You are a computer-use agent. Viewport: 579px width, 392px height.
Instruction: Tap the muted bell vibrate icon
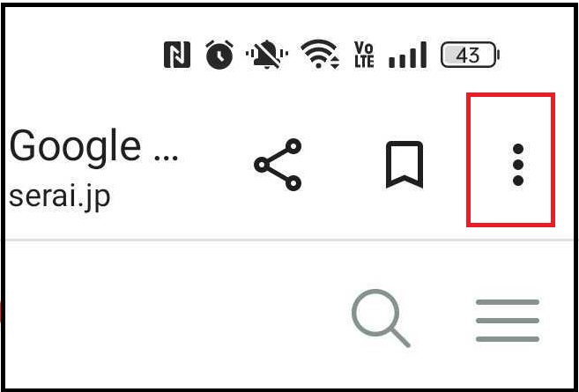[x=267, y=55]
